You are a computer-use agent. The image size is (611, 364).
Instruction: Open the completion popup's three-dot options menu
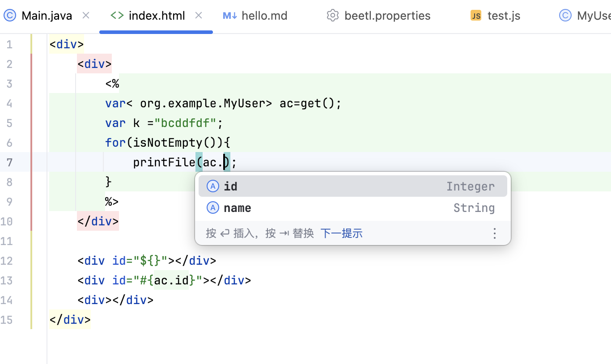point(494,233)
